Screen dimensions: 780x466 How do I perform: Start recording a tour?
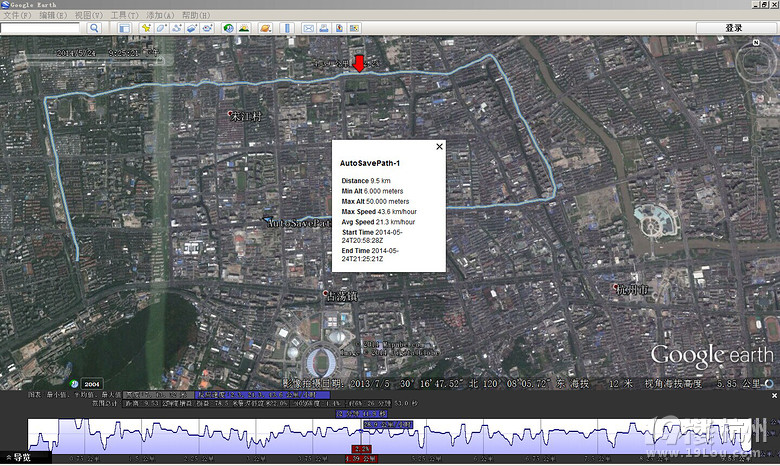click(207, 28)
